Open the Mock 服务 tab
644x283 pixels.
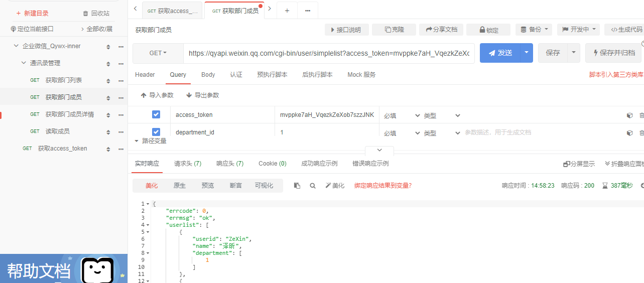361,75
